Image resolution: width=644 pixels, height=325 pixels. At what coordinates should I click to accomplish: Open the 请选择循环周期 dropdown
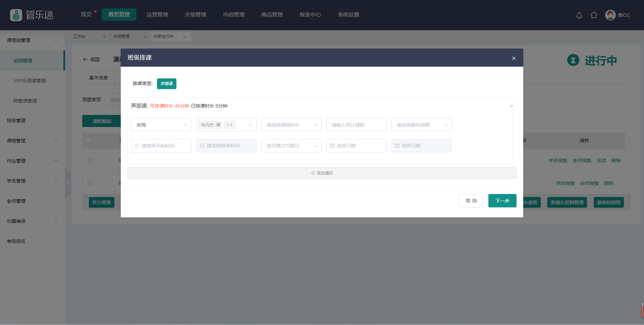tap(421, 125)
